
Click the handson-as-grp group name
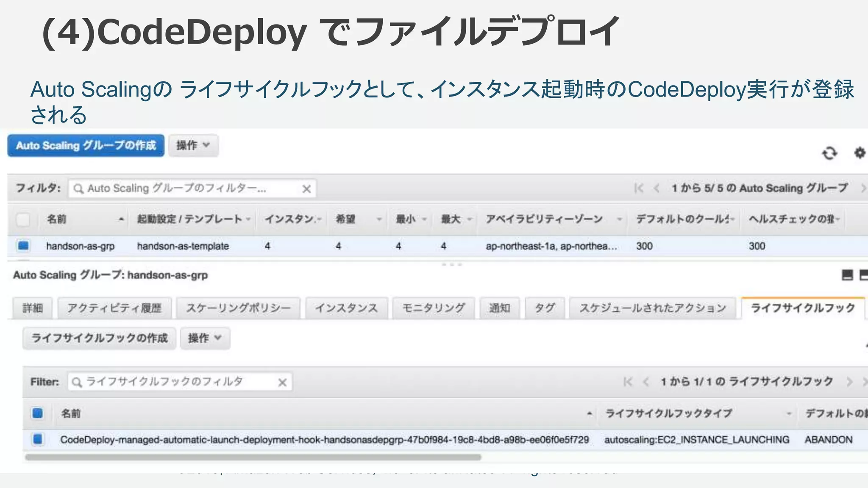click(x=81, y=246)
